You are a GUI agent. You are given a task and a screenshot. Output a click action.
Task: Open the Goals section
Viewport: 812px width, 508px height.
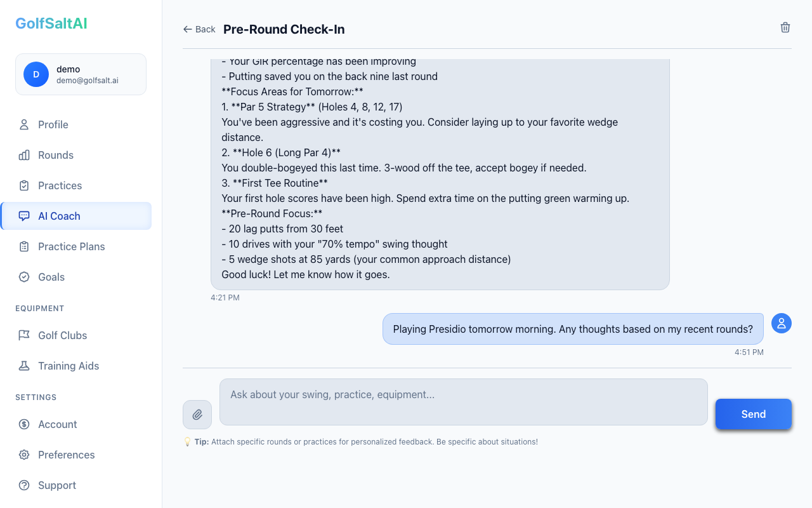(51, 277)
